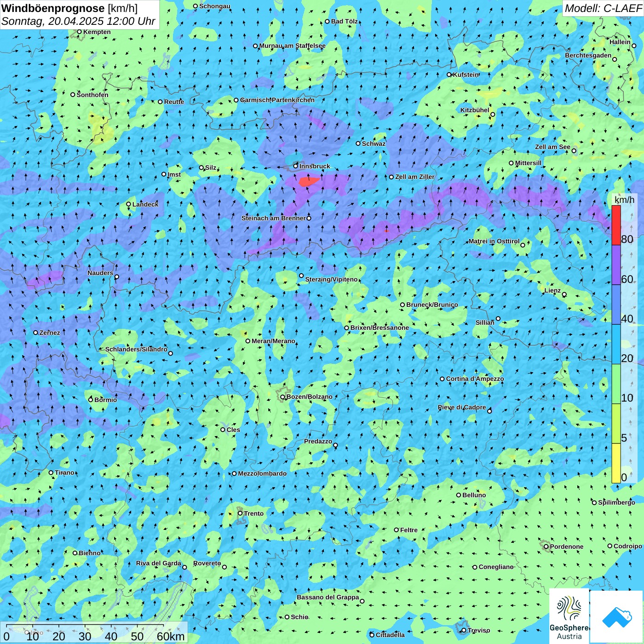
Task: Select the Bassano del Grappa label
Action: coord(328,597)
